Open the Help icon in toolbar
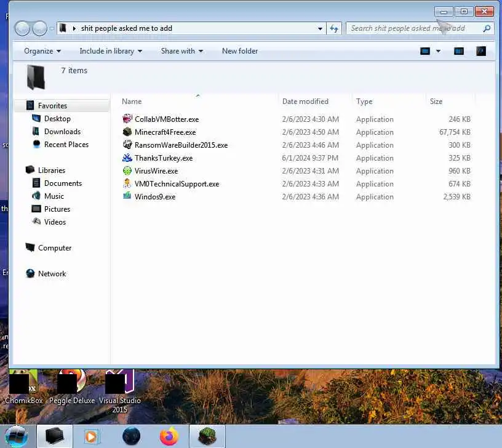Screen dimensions: 502x448 481,51
